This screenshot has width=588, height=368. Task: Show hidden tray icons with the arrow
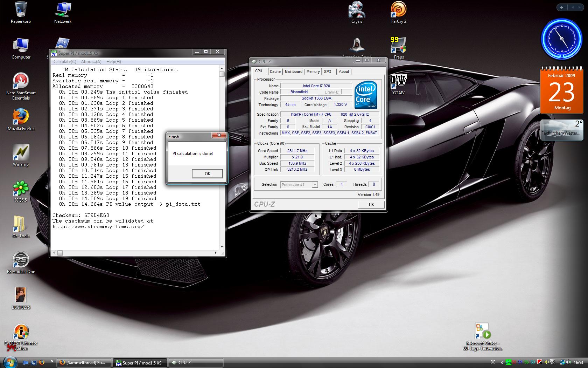click(502, 362)
